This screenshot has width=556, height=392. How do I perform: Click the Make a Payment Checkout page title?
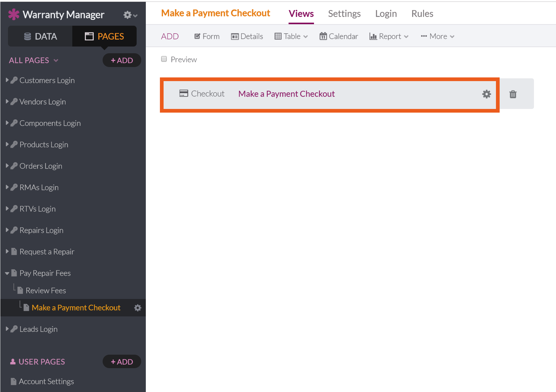215,13
